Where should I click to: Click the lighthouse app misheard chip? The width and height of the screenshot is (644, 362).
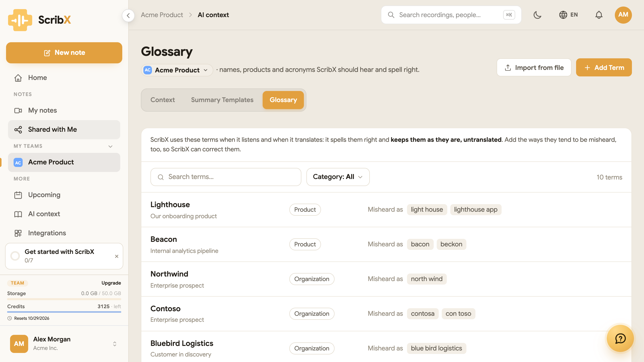pyautogui.click(x=476, y=210)
